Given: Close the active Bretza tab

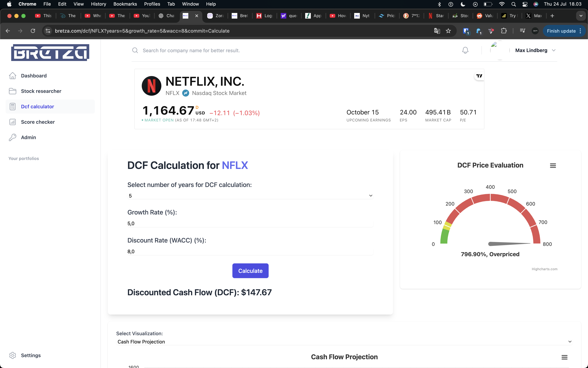Looking at the screenshot, I should 197,16.
